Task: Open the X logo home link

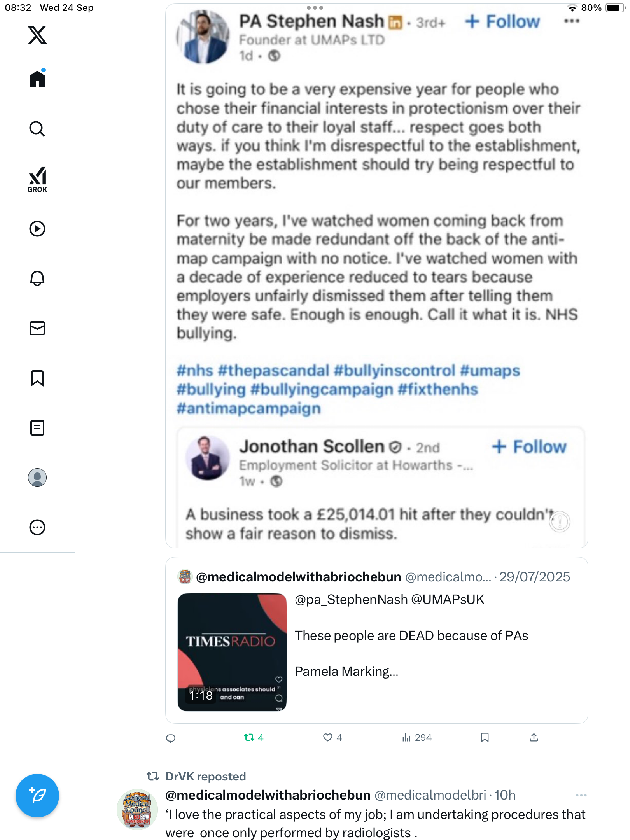Action: pos(37,35)
